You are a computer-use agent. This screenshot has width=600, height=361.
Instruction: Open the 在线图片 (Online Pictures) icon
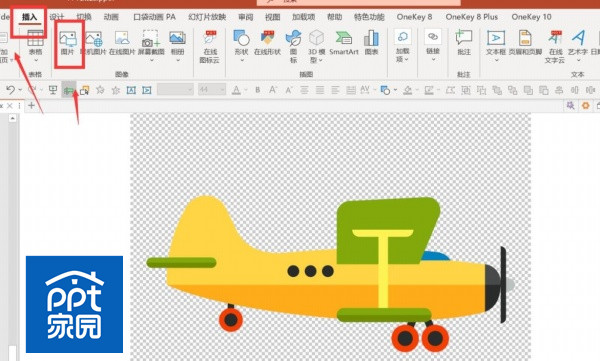(122, 43)
